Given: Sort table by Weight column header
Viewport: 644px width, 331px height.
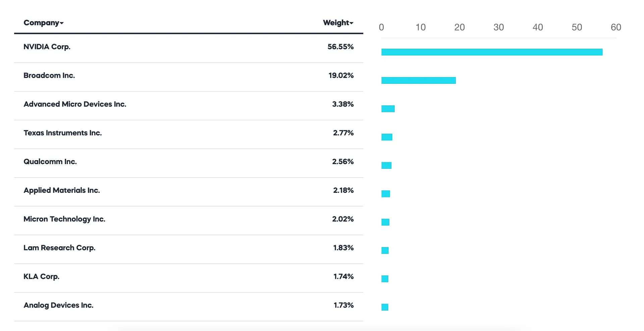Looking at the screenshot, I should tap(338, 23).
